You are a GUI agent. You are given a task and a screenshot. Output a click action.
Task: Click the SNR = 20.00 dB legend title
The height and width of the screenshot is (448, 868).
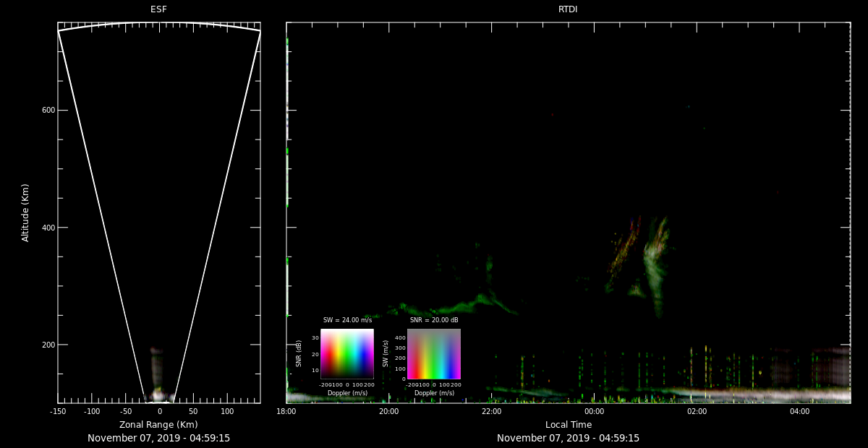[x=434, y=320]
